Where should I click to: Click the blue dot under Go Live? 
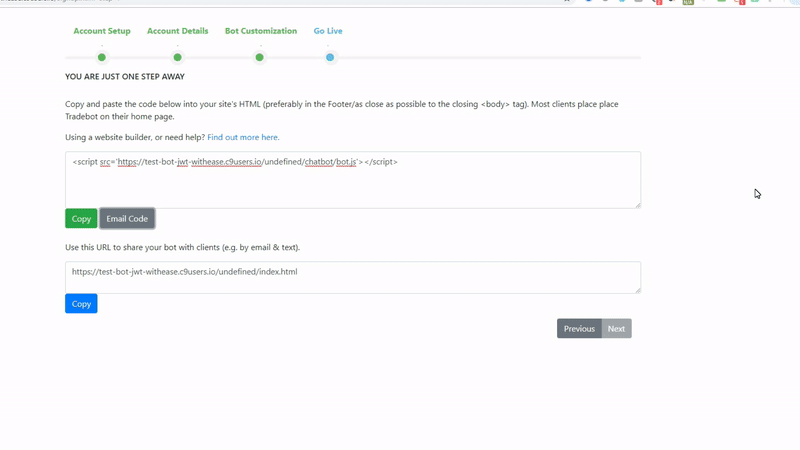[x=330, y=57]
